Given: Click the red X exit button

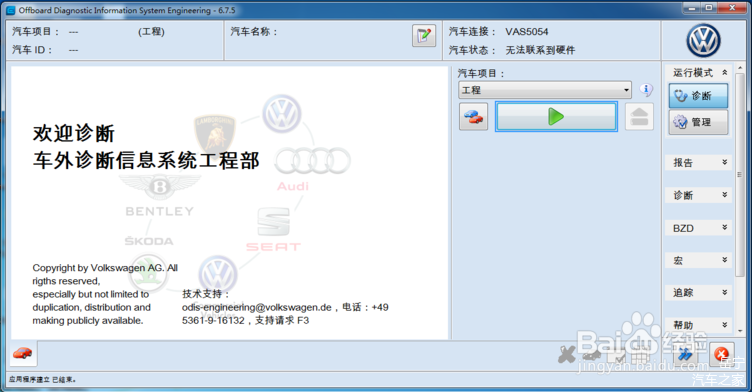Looking at the screenshot, I should point(721,355).
